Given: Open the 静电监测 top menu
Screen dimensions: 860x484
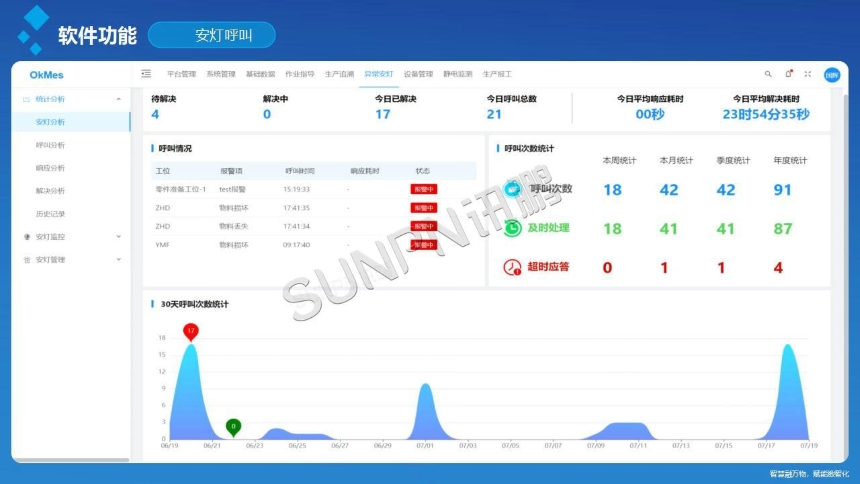Looking at the screenshot, I should [x=457, y=74].
